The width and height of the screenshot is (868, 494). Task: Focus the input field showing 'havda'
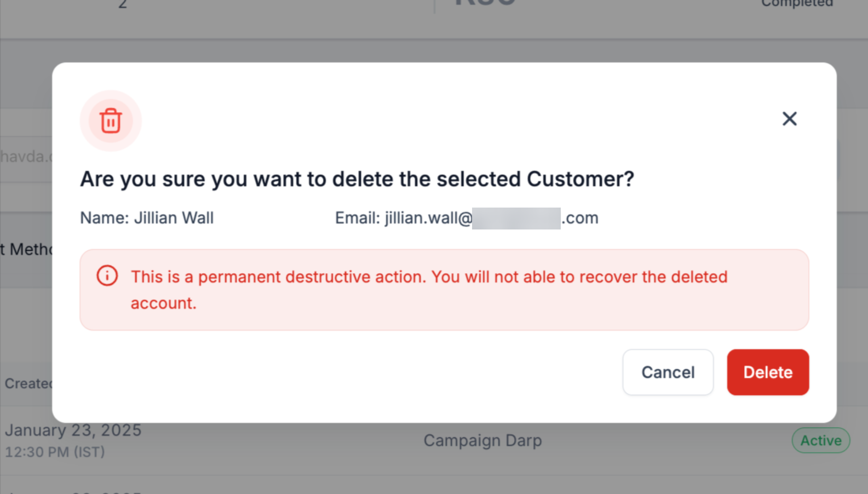(25, 157)
